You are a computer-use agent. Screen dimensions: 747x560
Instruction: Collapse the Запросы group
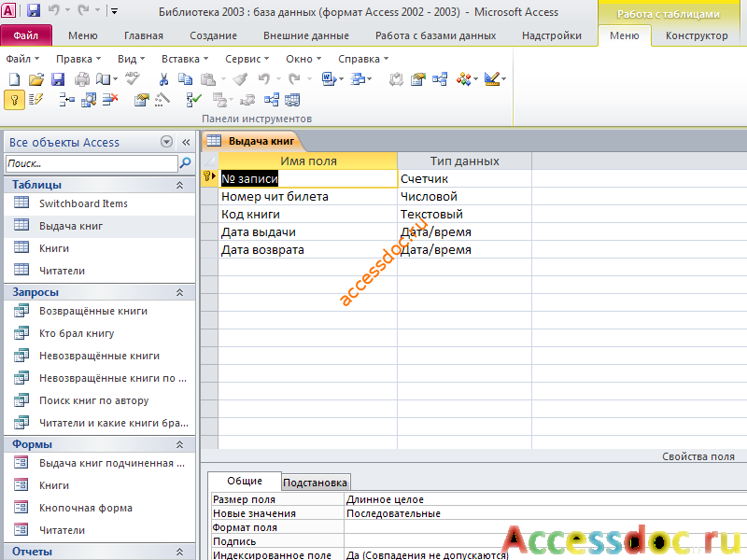click(x=179, y=292)
